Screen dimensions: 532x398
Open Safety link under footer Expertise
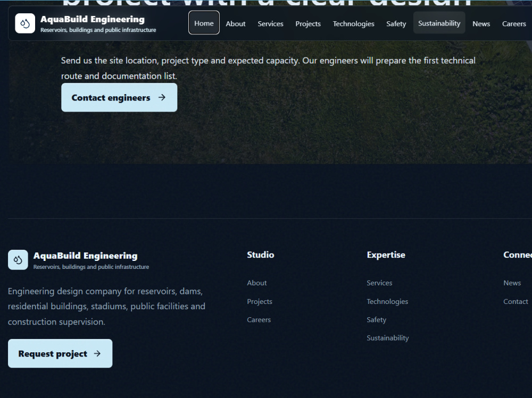pyautogui.click(x=376, y=320)
